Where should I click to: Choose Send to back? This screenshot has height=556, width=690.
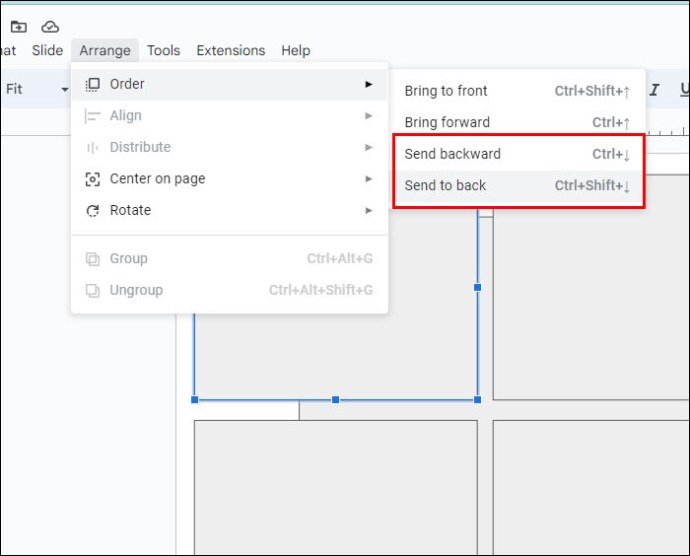(x=518, y=186)
